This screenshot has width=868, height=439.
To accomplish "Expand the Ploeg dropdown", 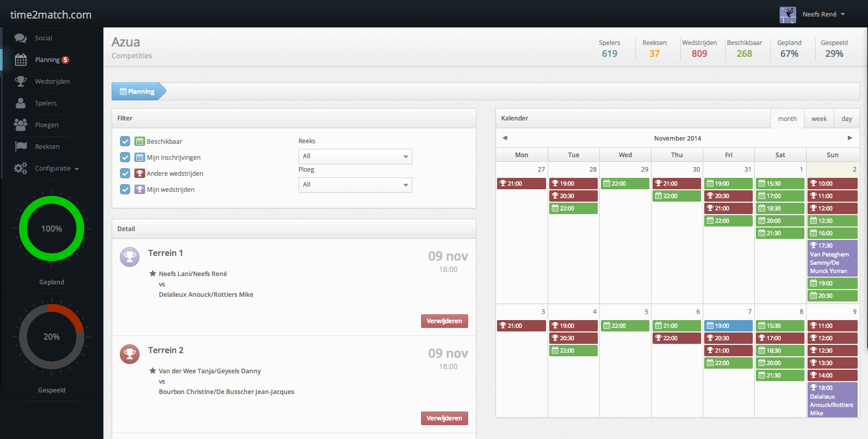I will pos(355,185).
